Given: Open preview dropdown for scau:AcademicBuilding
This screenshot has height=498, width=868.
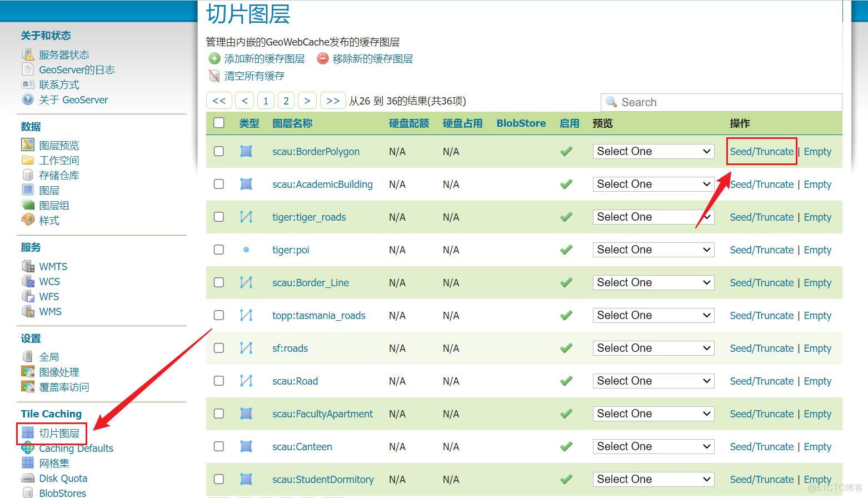Looking at the screenshot, I should [654, 184].
